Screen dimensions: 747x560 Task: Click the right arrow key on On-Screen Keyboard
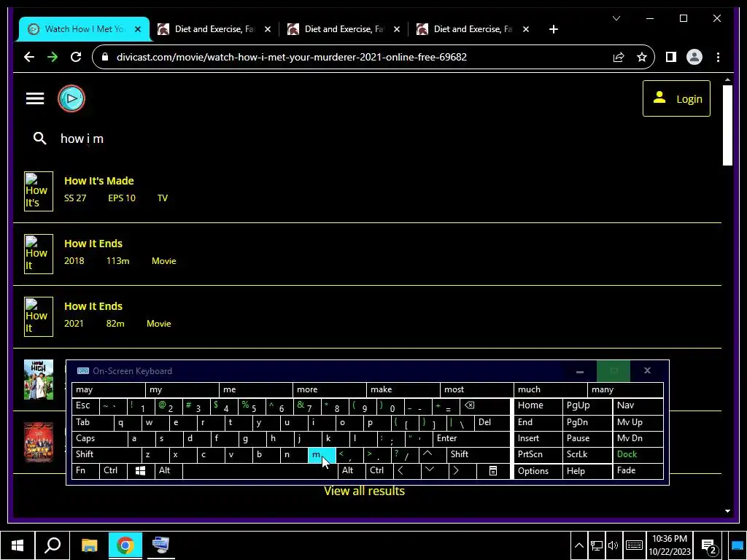pos(456,470)
